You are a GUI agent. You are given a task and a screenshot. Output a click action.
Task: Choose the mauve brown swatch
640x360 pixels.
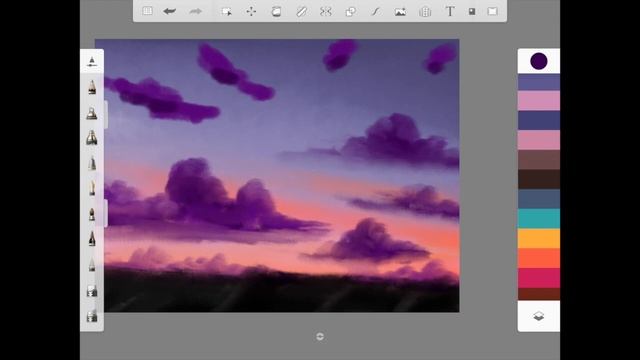point(539,160)
